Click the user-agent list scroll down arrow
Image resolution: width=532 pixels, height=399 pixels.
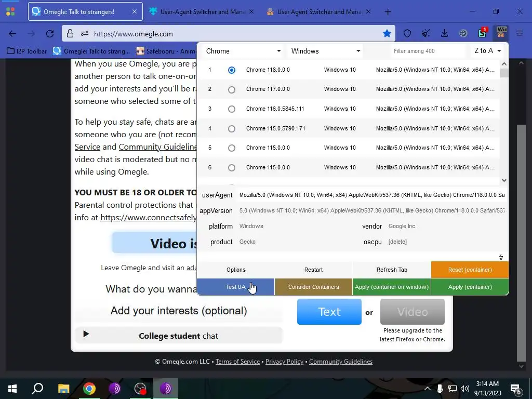(x=504, y=180)
